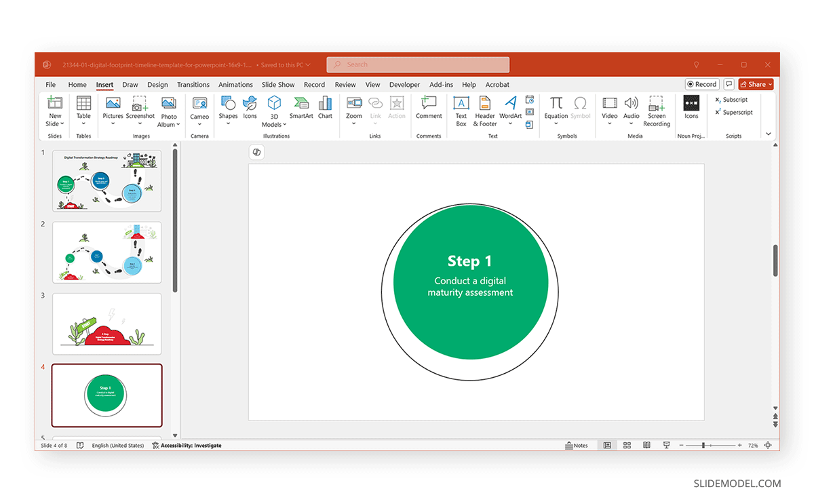Switch to the Design tab
Screen dimensions: 814x504
157,85
